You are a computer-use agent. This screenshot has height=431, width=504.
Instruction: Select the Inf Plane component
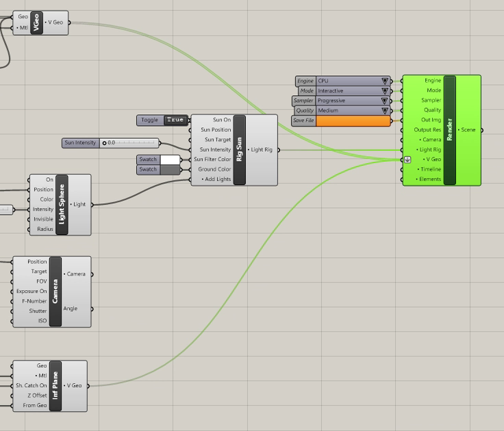click(55, 385)
